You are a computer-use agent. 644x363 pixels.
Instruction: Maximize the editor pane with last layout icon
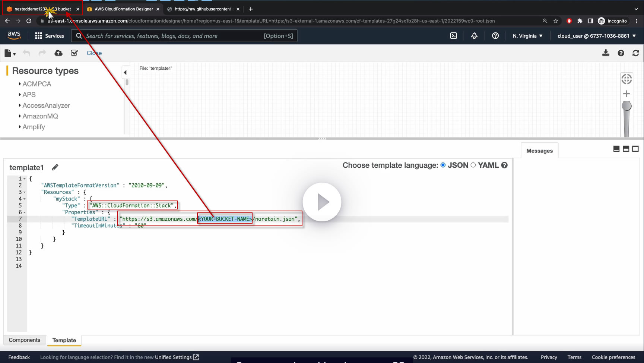click(x=635, y=149)
